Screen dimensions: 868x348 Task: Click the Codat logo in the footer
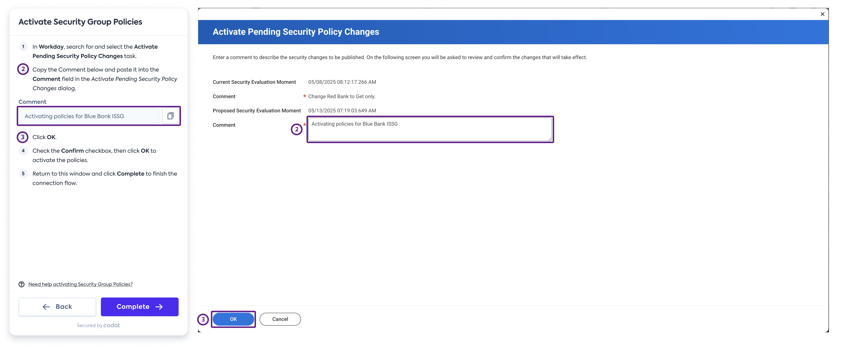112,325
